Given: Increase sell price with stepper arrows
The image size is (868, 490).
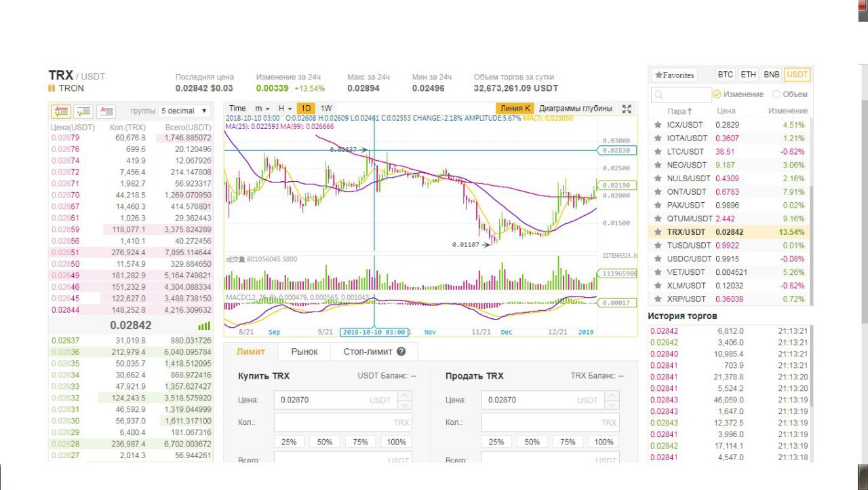Looking at the screenshot, I should pyautogui.click(x=612, y=396).
